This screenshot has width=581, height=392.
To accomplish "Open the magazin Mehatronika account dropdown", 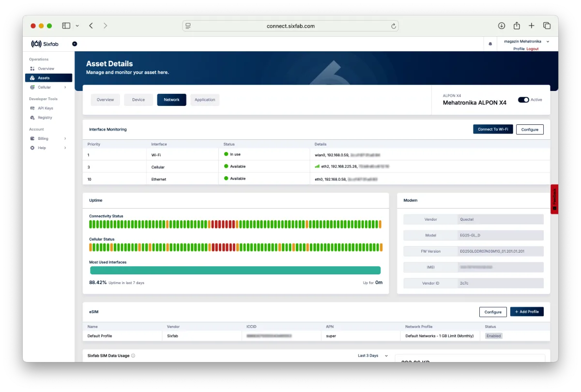I will [x=526, y=42].
